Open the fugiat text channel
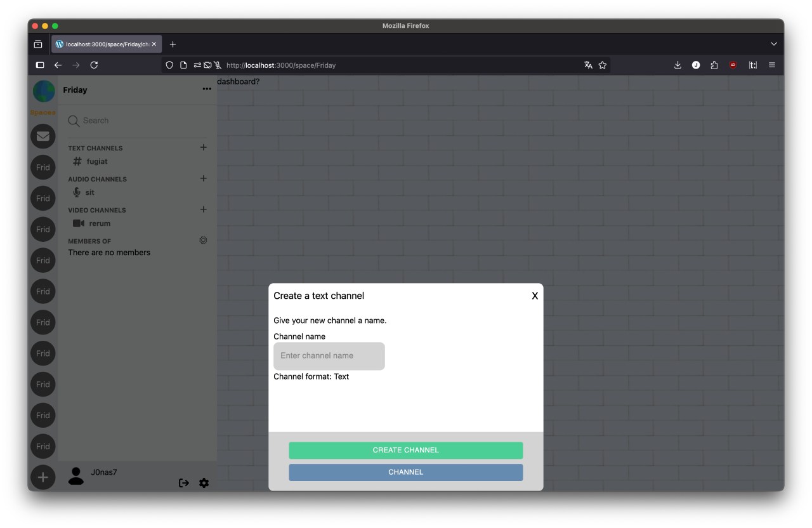Screen dimensions: 812x528 click(96, 162)
